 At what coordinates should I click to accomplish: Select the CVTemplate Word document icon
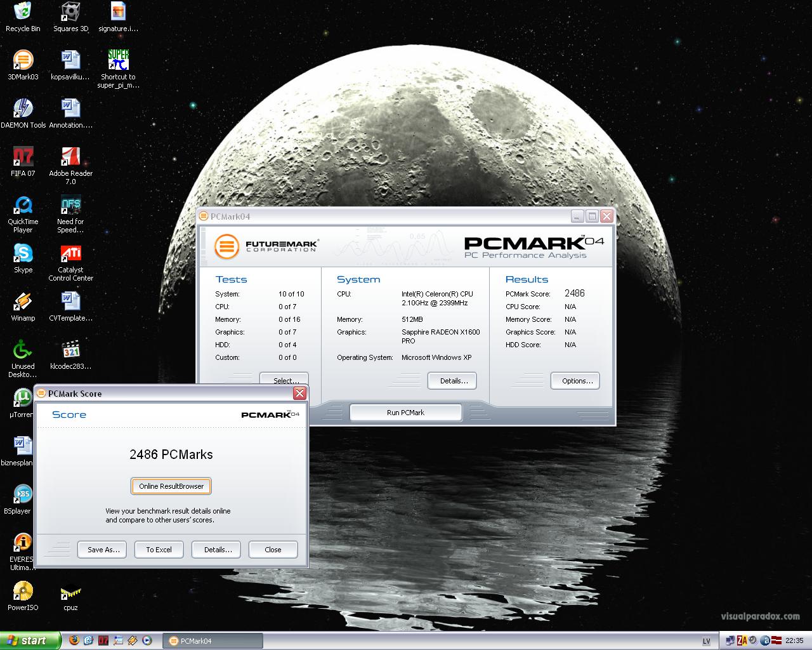[70, 307]
